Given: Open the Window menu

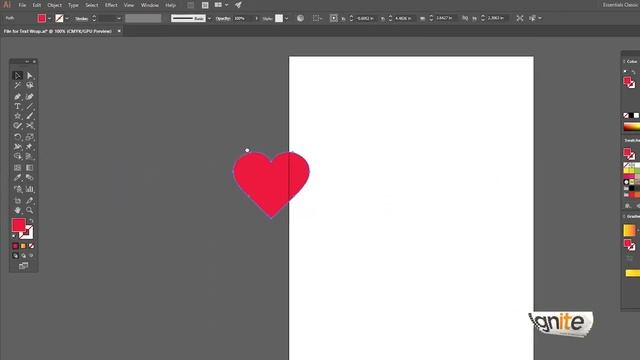Looking at the screenshot, I should coord(150,5).
